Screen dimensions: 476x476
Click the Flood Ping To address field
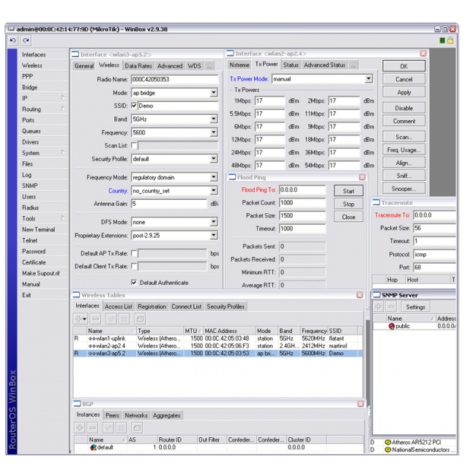(x=302, y=190)
